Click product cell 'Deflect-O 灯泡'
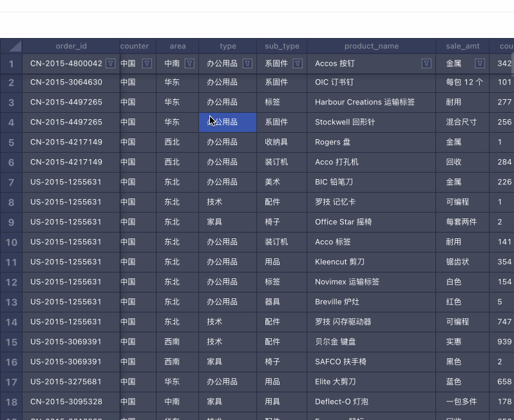This screenshot has height=420, width=514. pyautogui.click(x=372, y=402)
